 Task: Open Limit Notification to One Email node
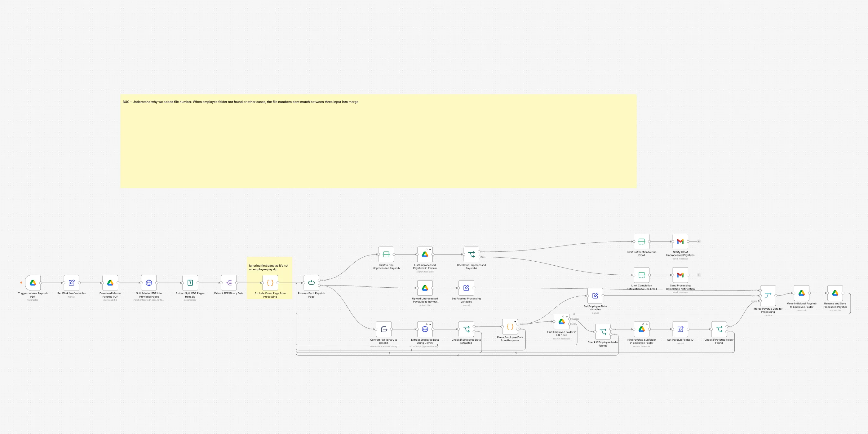(642, 241)
